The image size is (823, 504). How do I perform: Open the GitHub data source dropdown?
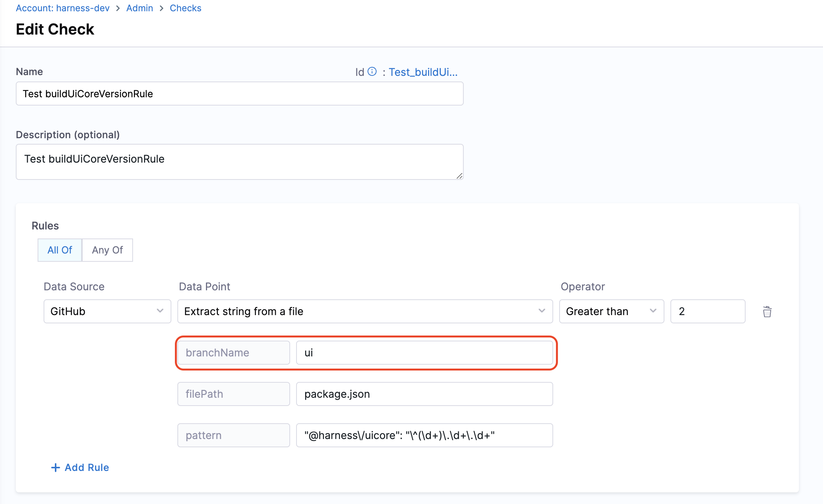coord(107,311)
